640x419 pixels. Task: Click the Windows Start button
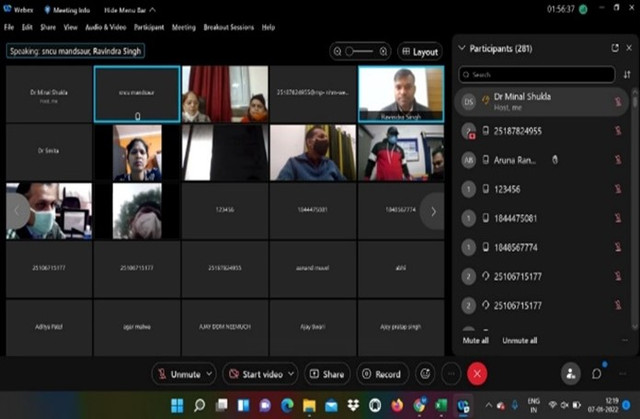[178, 406]
